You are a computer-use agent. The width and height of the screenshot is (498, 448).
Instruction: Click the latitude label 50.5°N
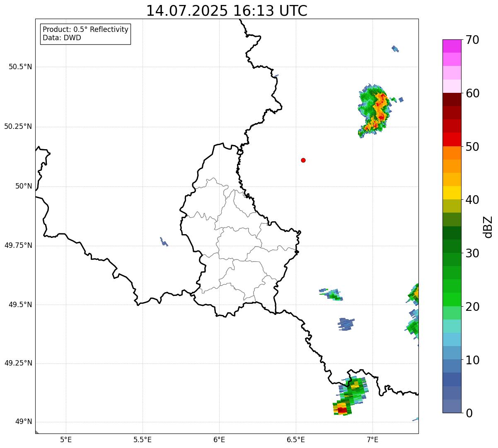pyautogui.click(x=20, y=67)
